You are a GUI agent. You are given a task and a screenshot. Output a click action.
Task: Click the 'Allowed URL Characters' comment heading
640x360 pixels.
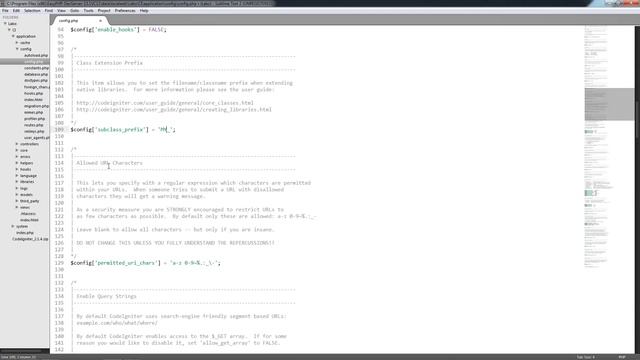109,163
